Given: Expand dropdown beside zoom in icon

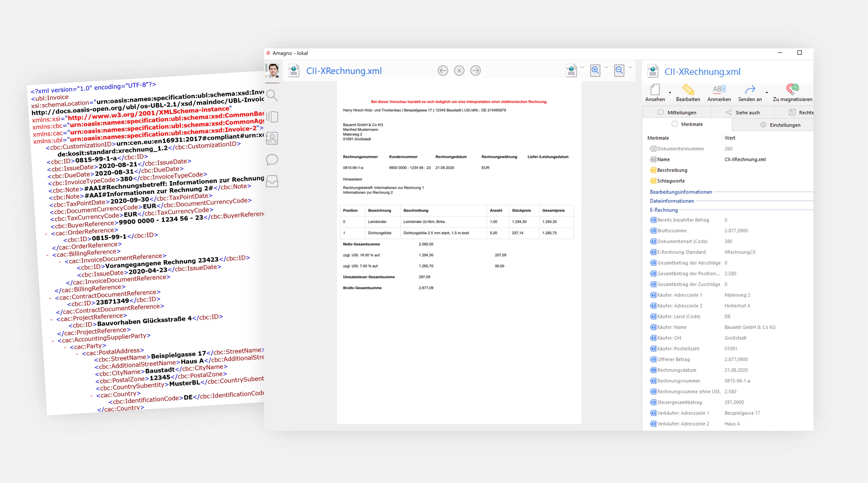Looking at the screenshot, I should pos(606,67).
